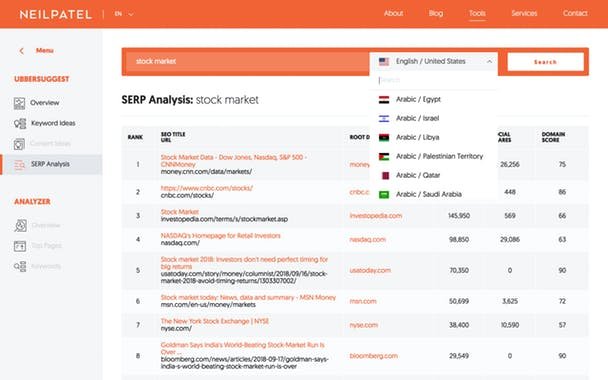The image size is (608, 380).
Task: Open the NASDAQ's Homepage for Retail Investors link
Action: [220, 236]
